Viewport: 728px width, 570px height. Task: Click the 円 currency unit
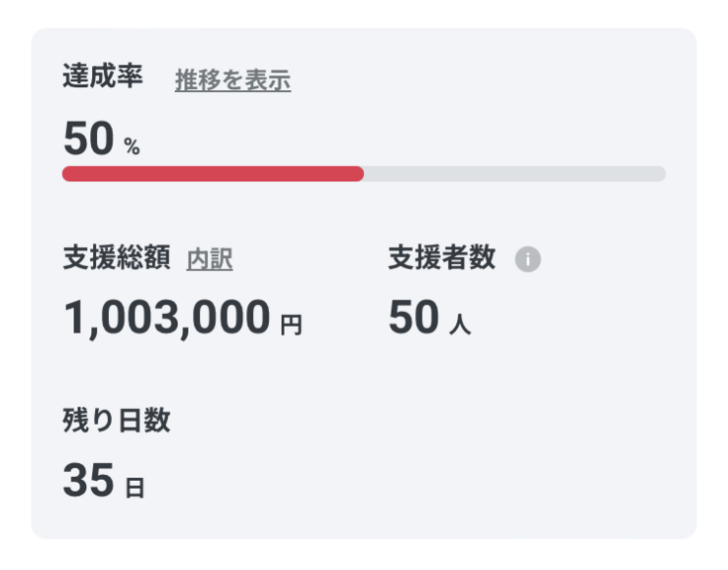(x=291, y=325)
